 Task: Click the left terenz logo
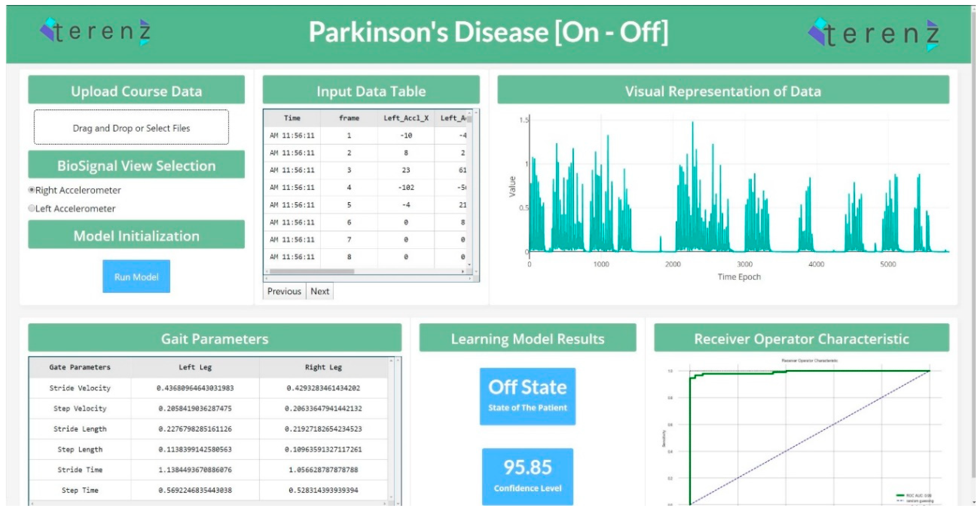coord(95,32)
